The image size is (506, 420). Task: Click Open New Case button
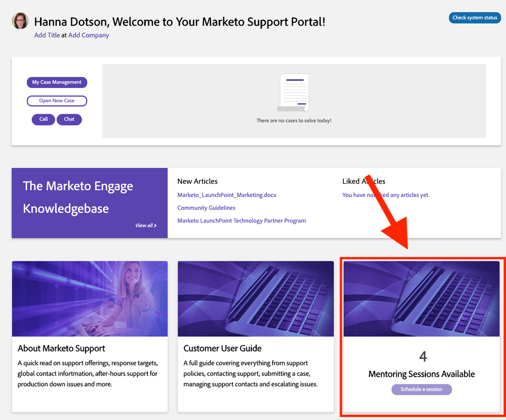(x=57, y=101)
